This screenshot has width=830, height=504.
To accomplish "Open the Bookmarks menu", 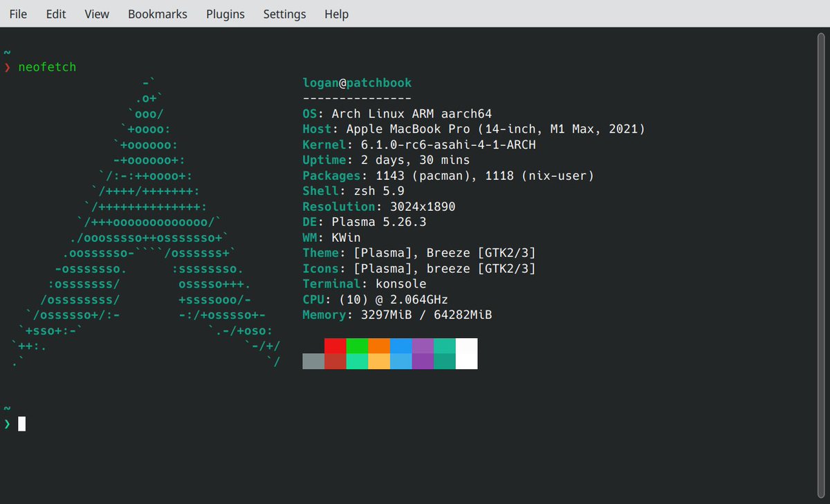I will [157, 14].
